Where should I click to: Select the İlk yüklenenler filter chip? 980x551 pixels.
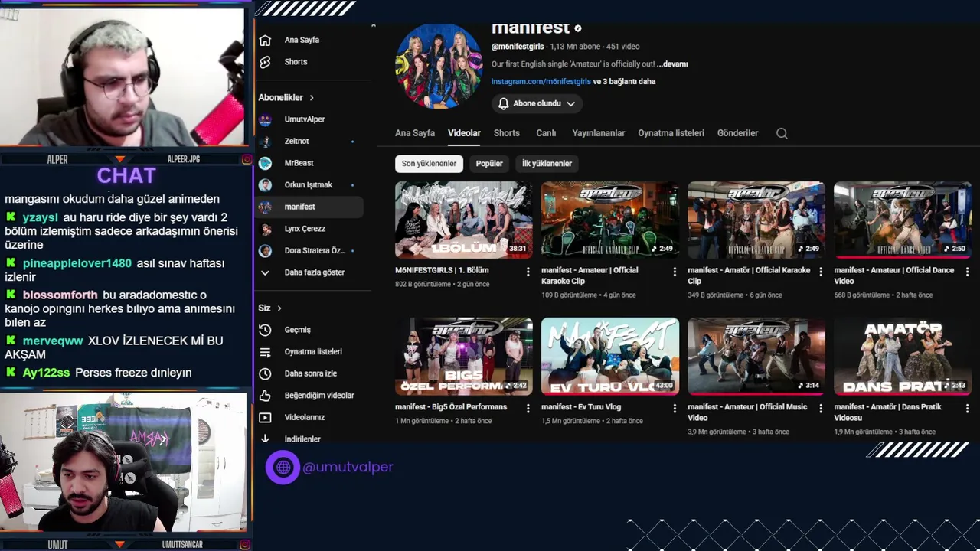[547, 164]
